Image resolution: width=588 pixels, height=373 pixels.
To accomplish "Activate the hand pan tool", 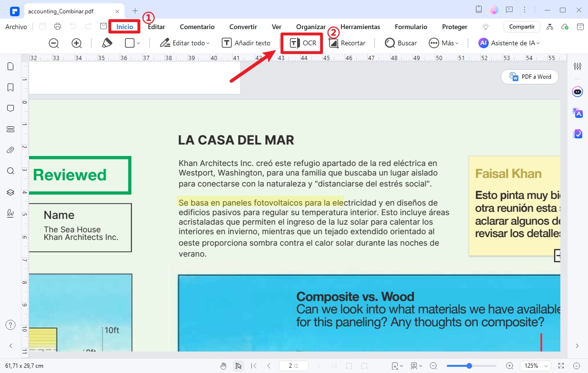I will [223, 366].
